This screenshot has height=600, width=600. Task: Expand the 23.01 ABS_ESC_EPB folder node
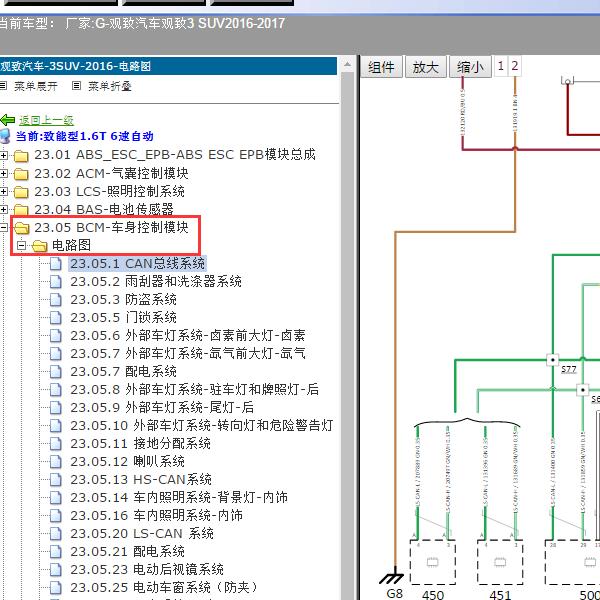point(3,155)
